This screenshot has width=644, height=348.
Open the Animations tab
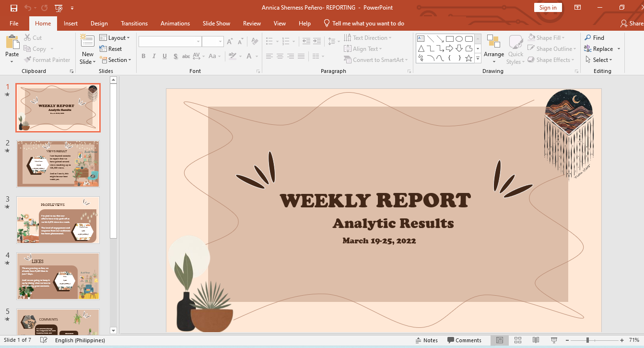175,23
